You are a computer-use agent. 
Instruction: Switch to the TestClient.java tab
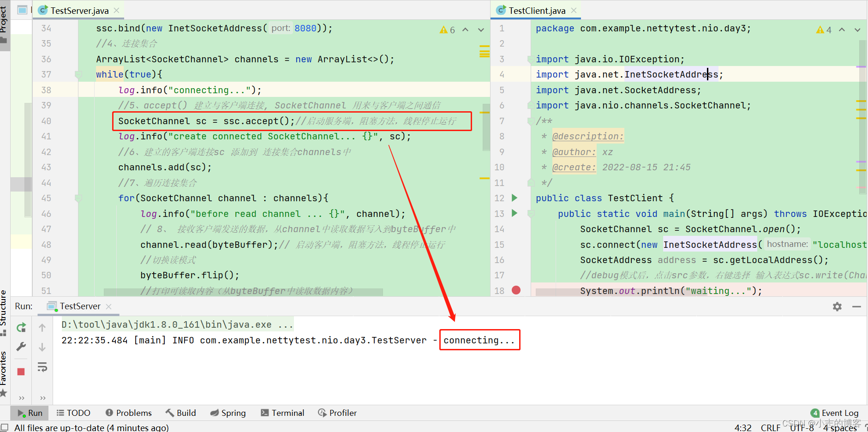point(537,10)
